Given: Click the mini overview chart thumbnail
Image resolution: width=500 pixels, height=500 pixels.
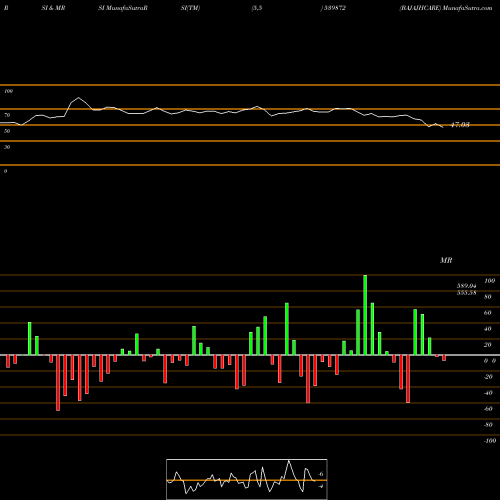Looking at the screenshot, I should click(x=247, y=479).
